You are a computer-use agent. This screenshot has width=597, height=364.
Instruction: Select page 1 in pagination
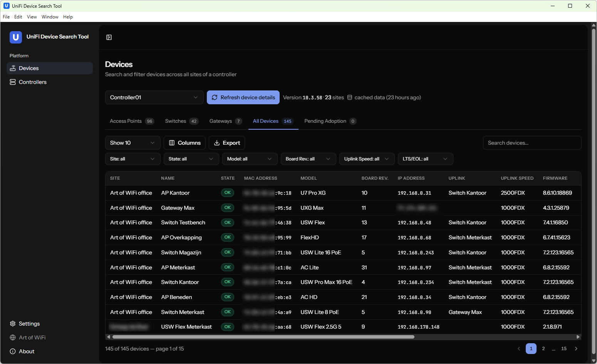click(x=531, y=349)
